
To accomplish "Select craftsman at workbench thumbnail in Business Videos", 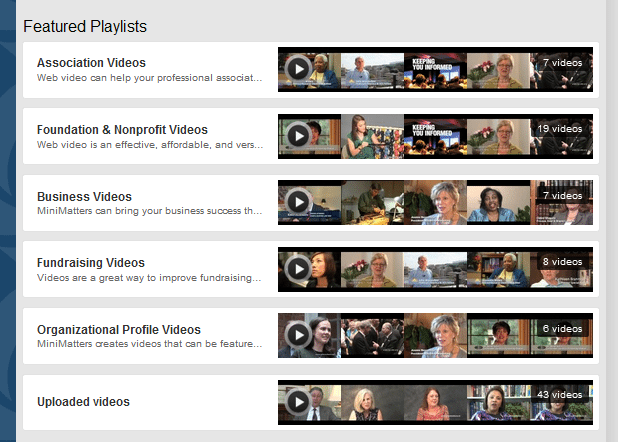I will coord(372,203).
